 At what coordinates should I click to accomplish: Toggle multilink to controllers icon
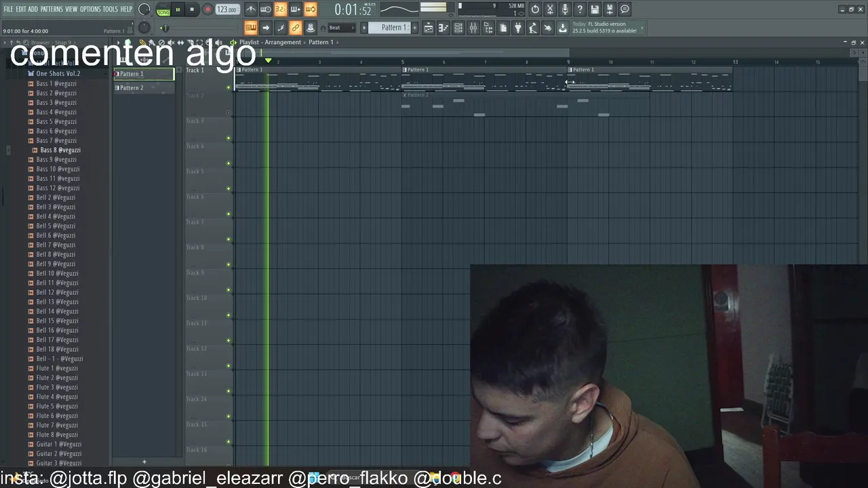311,28
